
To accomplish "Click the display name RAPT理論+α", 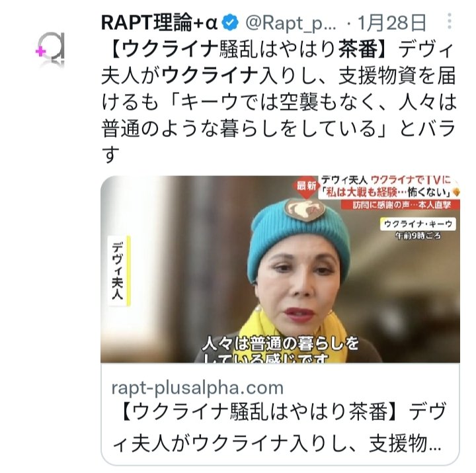I will 159,22.
